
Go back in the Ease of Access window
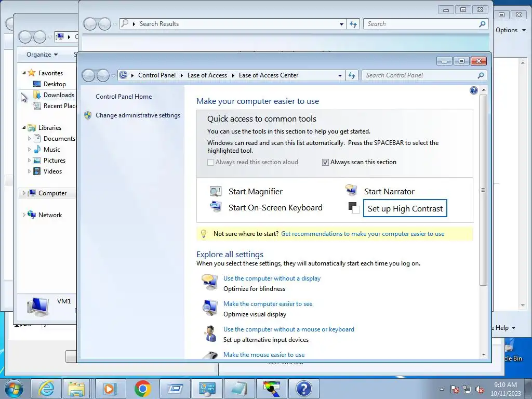point(88,75)
